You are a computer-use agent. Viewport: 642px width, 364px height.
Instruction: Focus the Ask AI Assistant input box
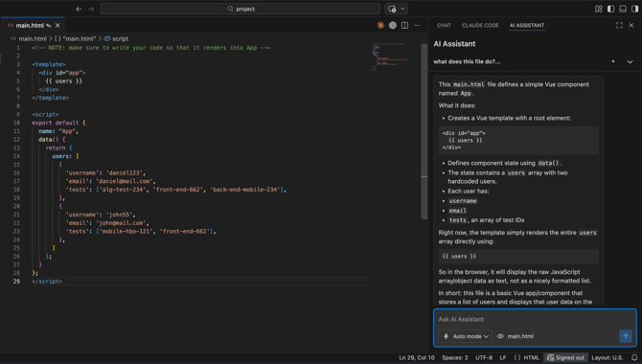coord(535,319)
